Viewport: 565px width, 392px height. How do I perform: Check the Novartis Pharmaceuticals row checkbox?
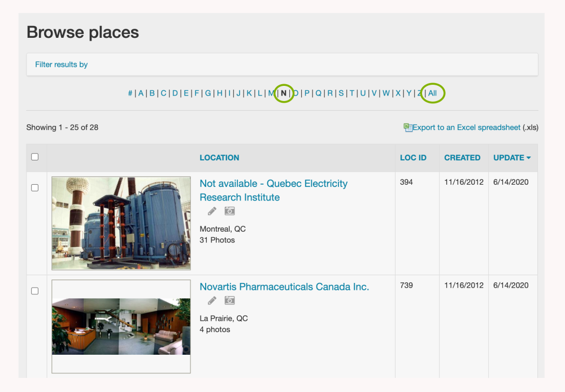[x=35, y=291]
